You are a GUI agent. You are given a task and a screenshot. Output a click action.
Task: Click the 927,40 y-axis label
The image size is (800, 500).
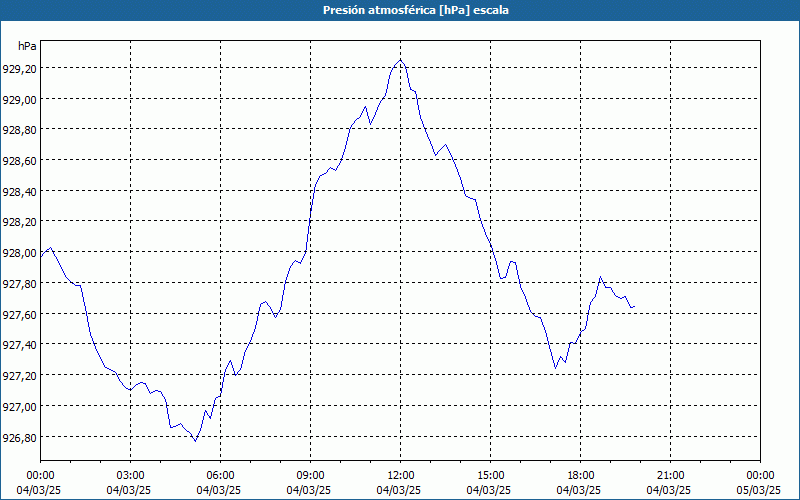[20, 344]
